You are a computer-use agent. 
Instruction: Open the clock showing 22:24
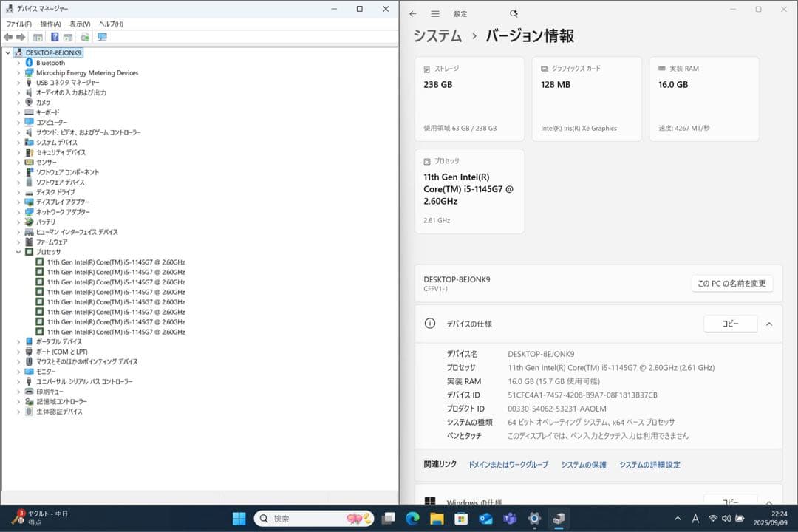coord(771,518)
